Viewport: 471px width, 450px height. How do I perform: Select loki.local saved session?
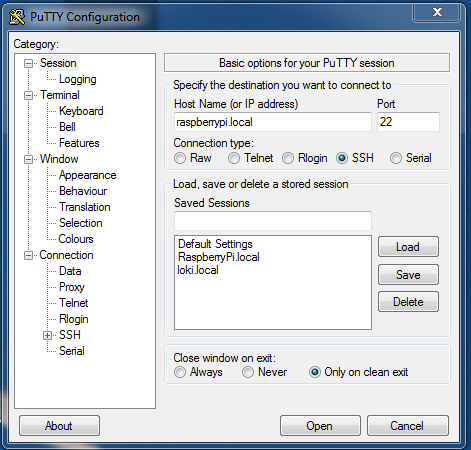pos(198,270)
